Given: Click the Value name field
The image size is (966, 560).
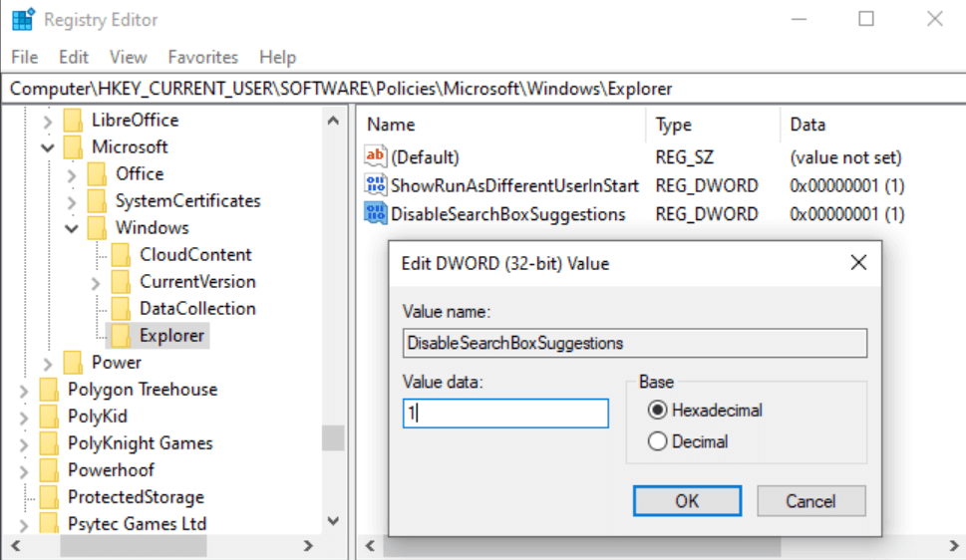Looking at the screenshot, I should [x=635, y=343].
